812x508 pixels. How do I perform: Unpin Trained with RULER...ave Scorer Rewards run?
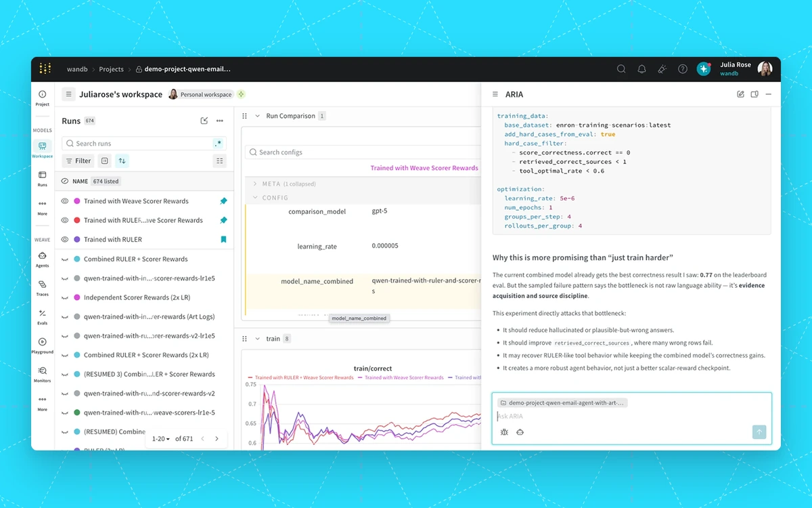(x=223, y=220)
